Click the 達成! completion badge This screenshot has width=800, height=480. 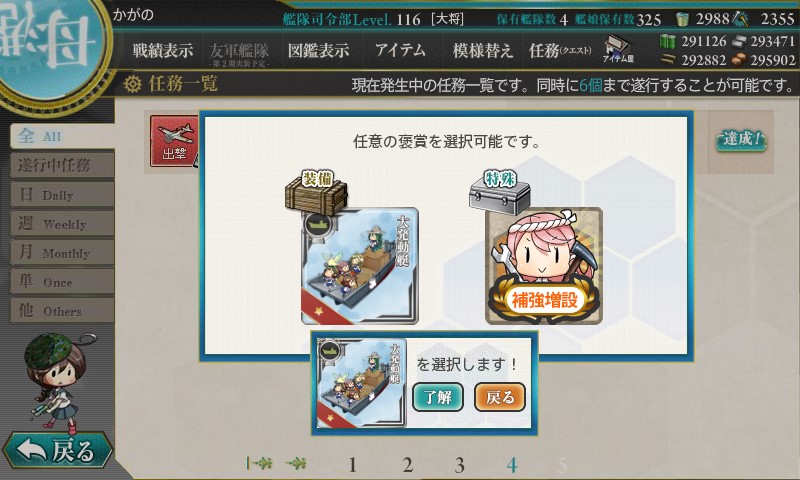[x=741, y=140]
